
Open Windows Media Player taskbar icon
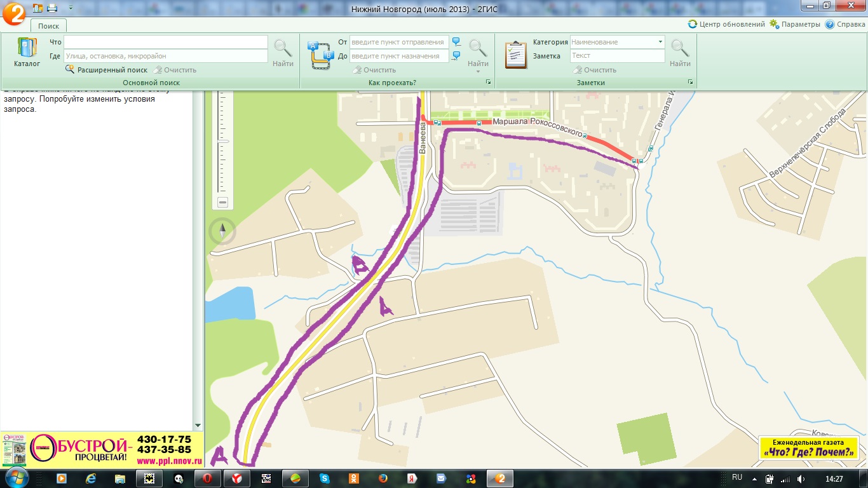tap(62, 478)
